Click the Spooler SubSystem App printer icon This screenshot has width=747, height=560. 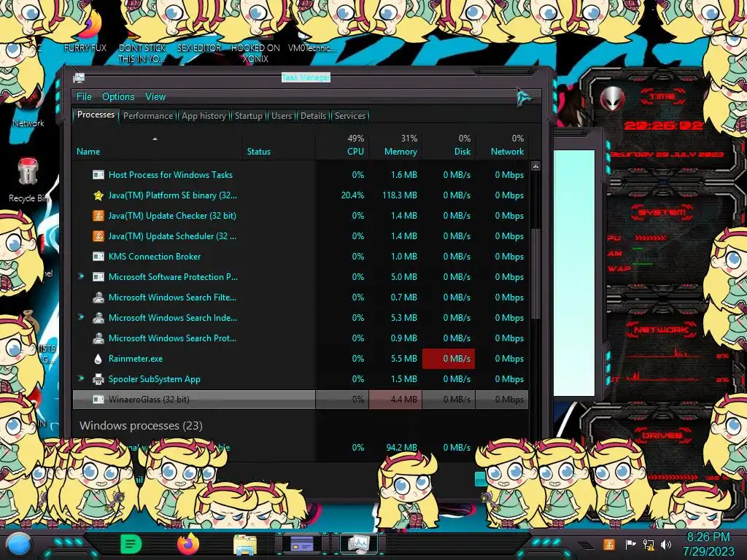(x=98, y=379)
